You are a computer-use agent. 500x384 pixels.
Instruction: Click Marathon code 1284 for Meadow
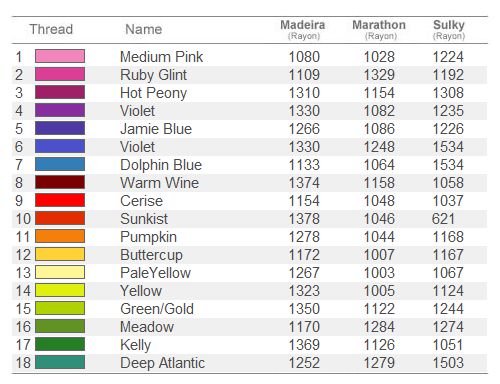[x=379, y=327]
